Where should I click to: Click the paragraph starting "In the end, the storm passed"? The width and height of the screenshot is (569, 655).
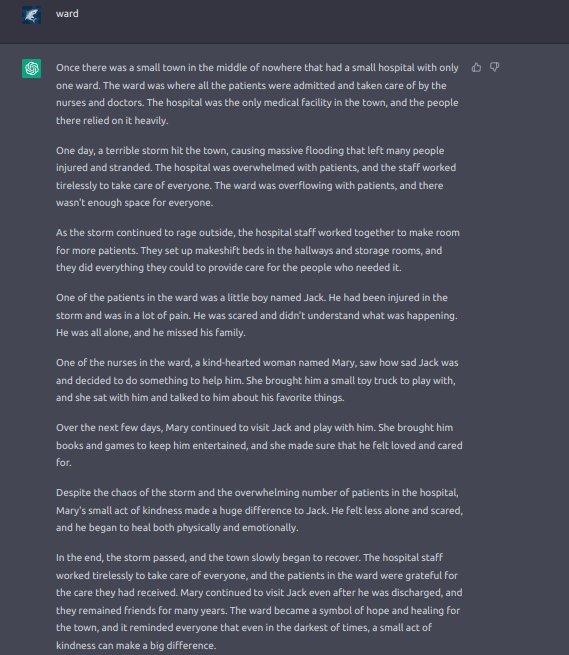click(x=259, y=602)
